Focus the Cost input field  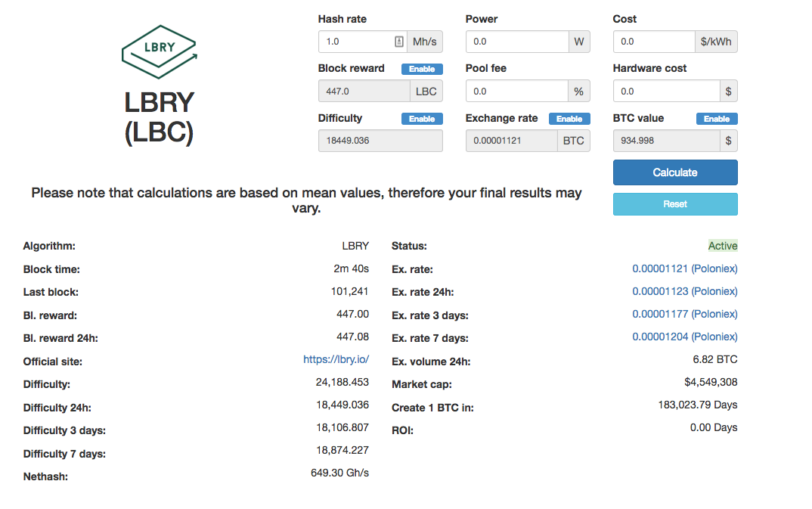(x=653, y=42)
